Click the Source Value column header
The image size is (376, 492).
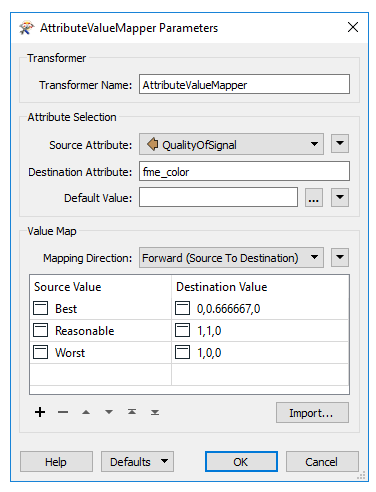pos(100,287)
